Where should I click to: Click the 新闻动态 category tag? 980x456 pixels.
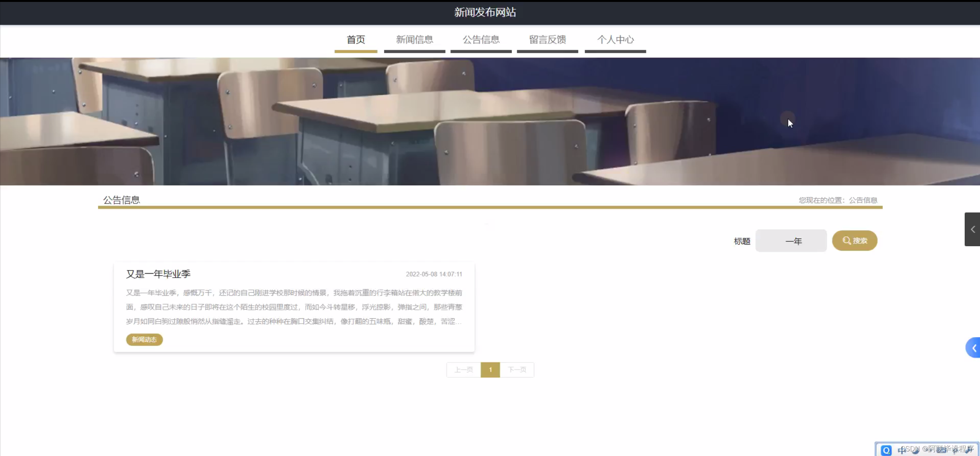(x=144, y=340)
